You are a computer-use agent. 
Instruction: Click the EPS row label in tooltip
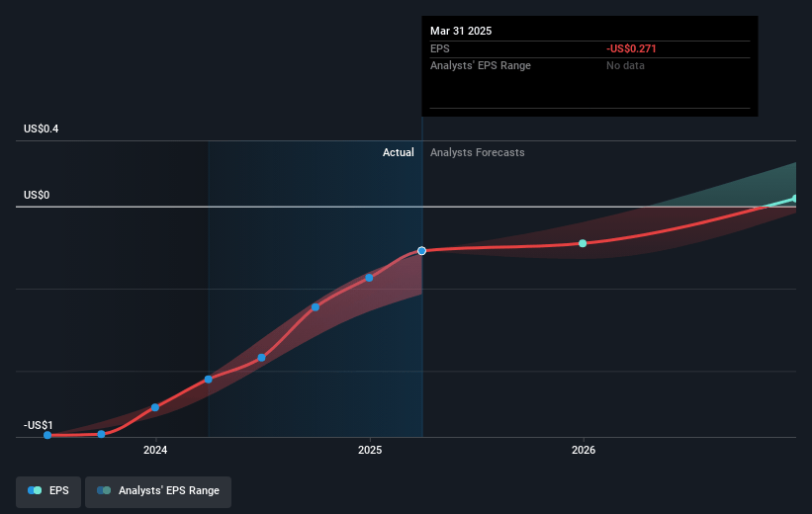(440, 48)
